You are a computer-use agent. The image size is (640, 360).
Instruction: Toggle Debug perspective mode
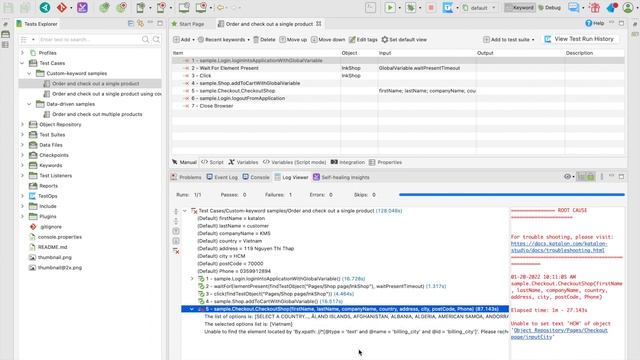tap(549, 7)
